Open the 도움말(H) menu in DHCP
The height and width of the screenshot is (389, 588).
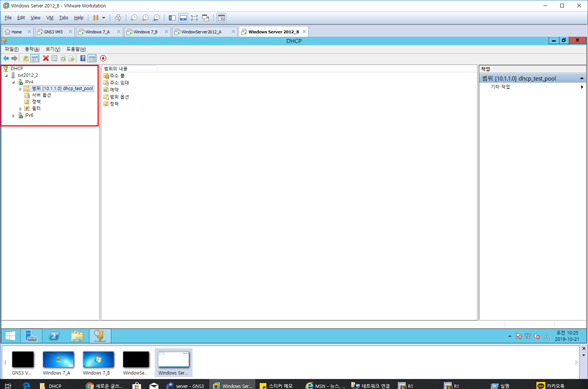click(76, 49)
